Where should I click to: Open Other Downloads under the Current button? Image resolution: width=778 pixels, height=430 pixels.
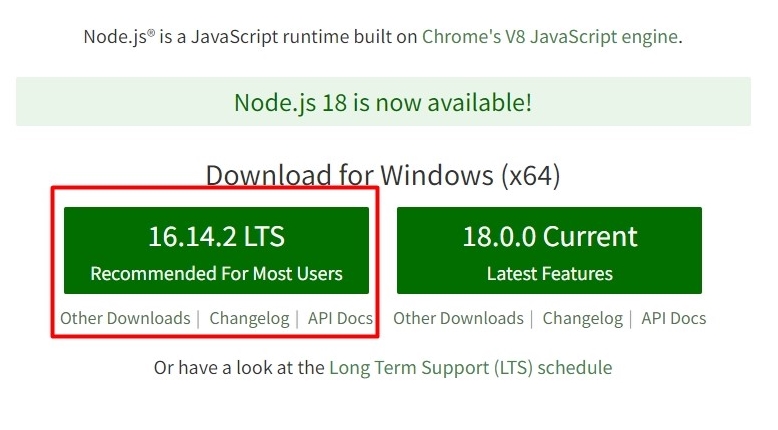tap(458, 319)
